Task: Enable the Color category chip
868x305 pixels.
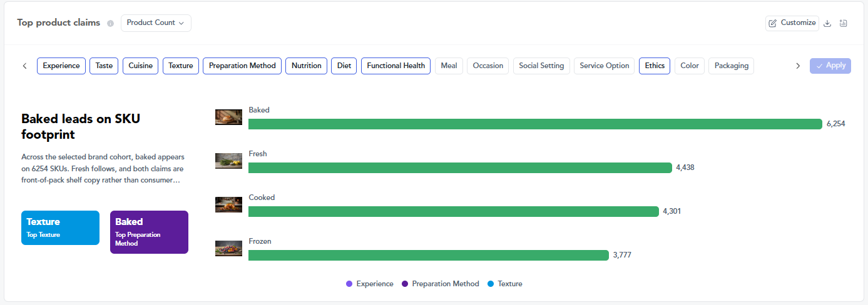Action: click(x=690, y=66)
